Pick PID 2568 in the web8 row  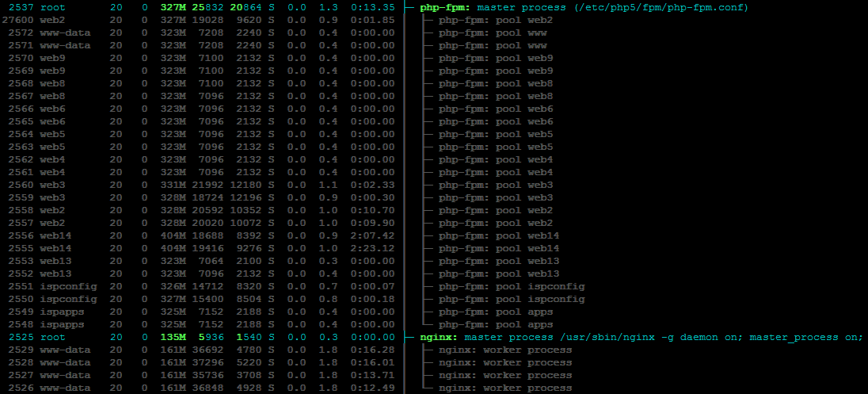pyautogui.click(x=21, y=84)
